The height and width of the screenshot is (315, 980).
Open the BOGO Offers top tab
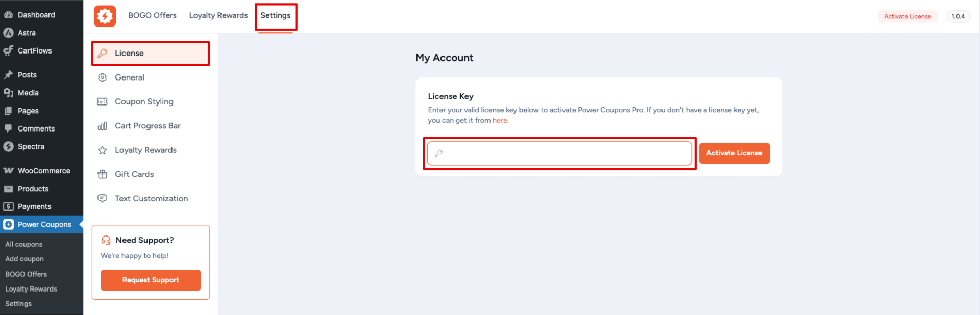click(x=152, y=15)
